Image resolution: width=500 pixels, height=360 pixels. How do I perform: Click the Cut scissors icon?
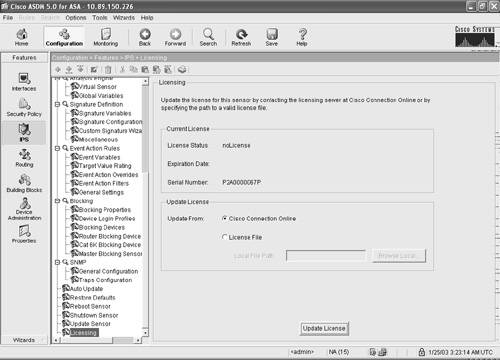pyautogui.click(x=123, y=69)
